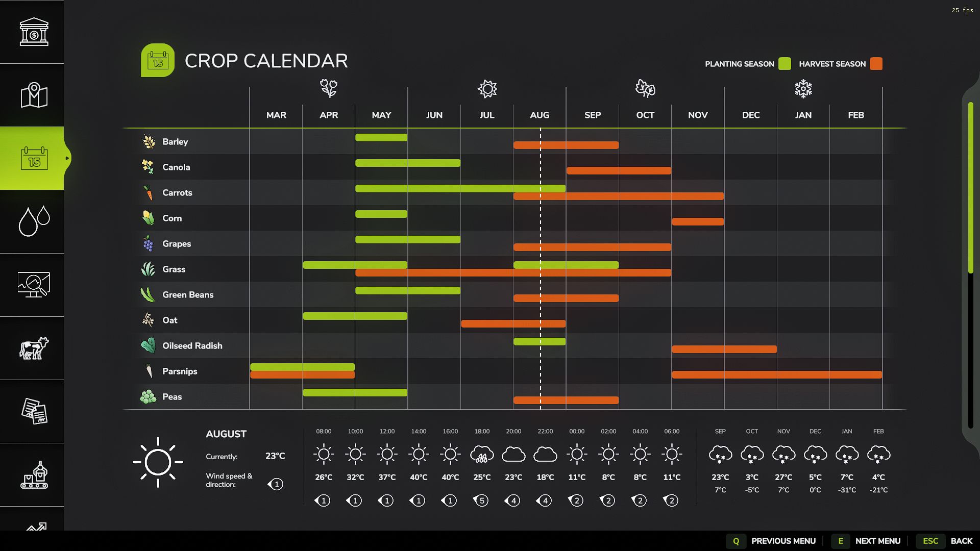Select the crop calendar sidebar icon
Screen dimensions: 980x551
point(34,159)
